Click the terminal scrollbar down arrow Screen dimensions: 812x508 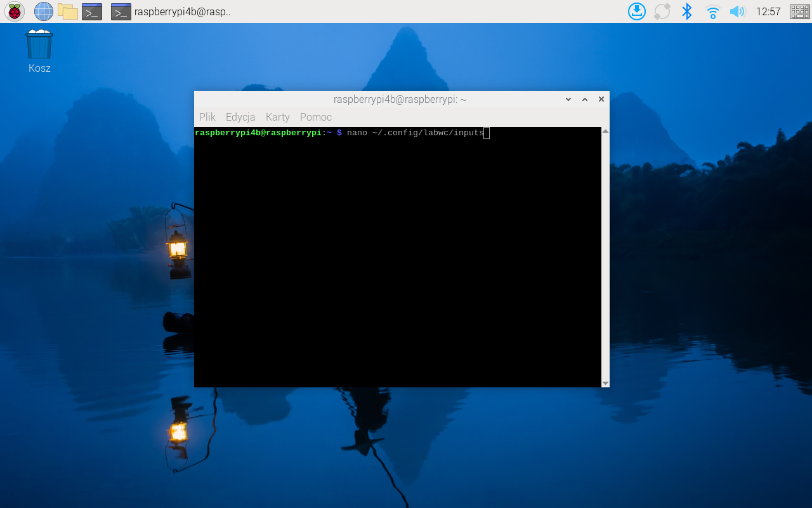click(605, 383)
